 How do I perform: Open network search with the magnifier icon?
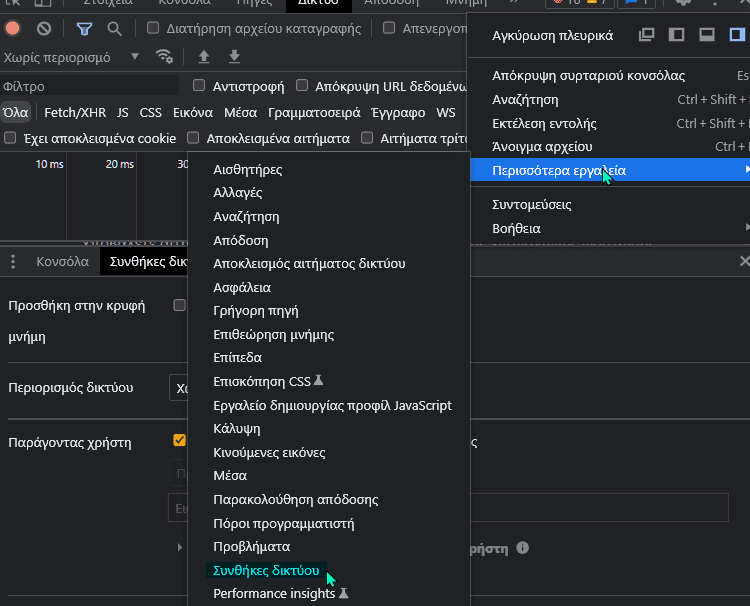click(x=115, y=29)
